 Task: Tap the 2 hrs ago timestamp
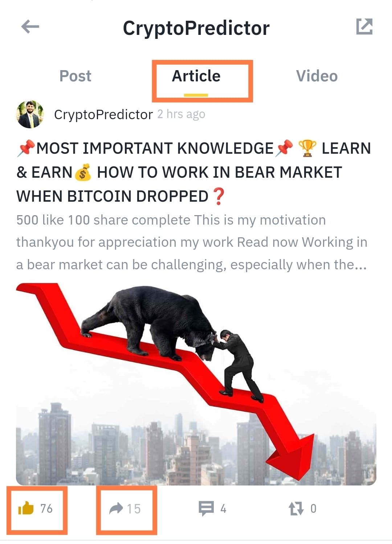(181, 114)
